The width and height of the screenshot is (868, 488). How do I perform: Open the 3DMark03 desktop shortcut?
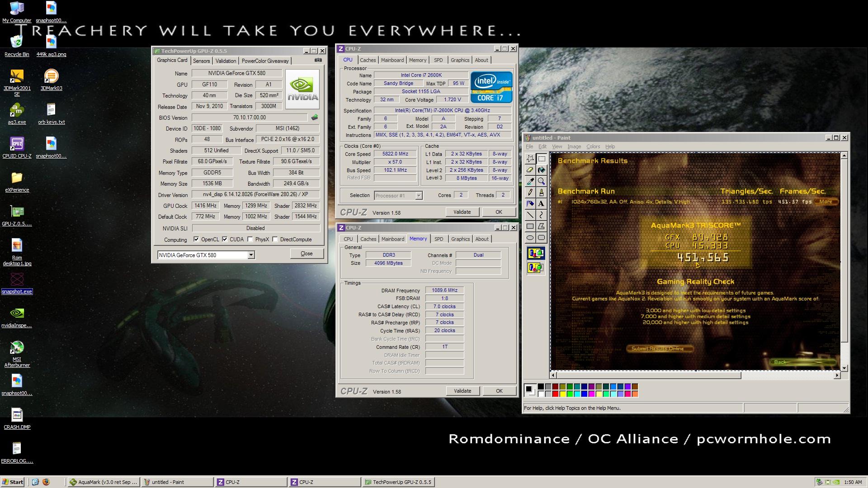coord(51,80)
